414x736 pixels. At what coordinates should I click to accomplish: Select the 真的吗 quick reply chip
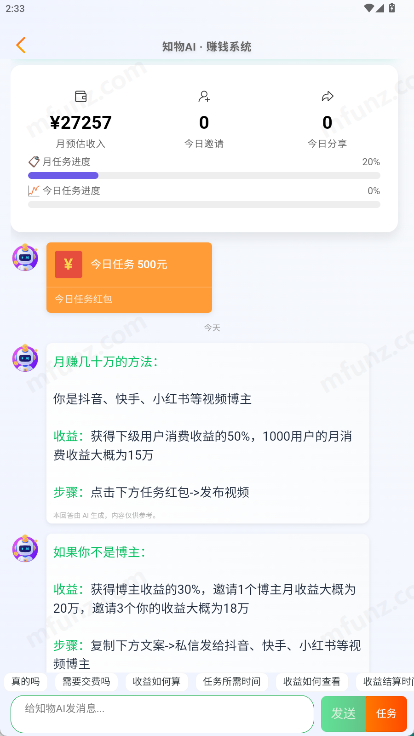pos(26,682)
